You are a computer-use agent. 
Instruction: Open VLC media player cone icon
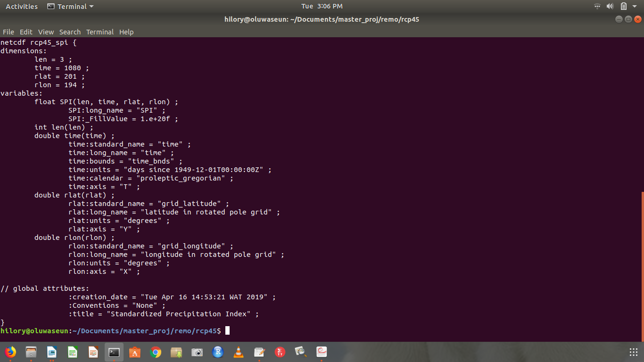(x=239, y=352)
